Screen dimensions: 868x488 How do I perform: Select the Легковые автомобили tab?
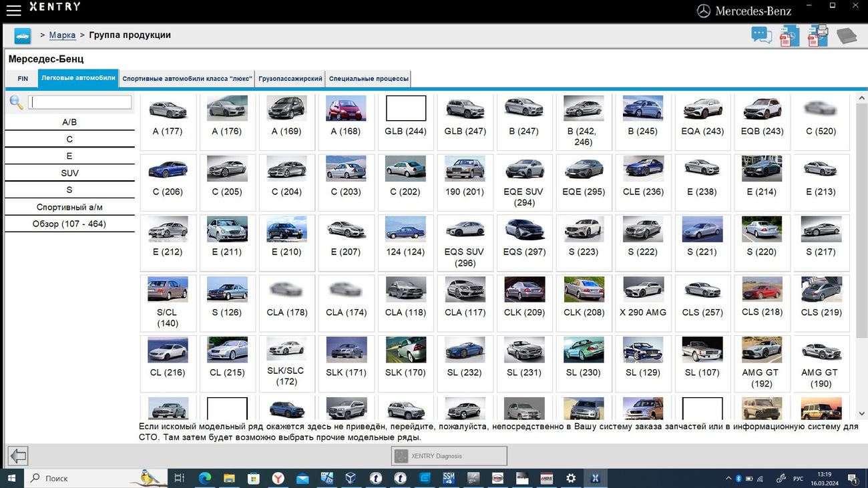[x=78, y=78]
